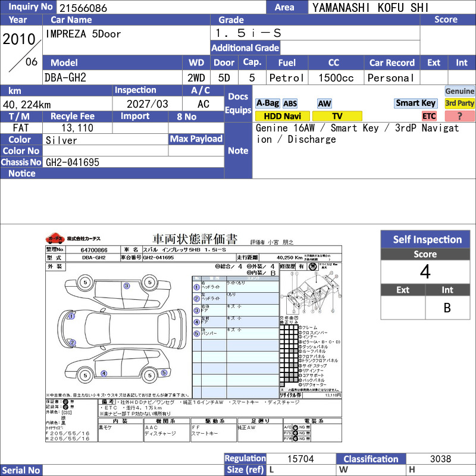Click area value YAMANASHI KOFU SHI
476x476 pixels.
coord(370,8)
